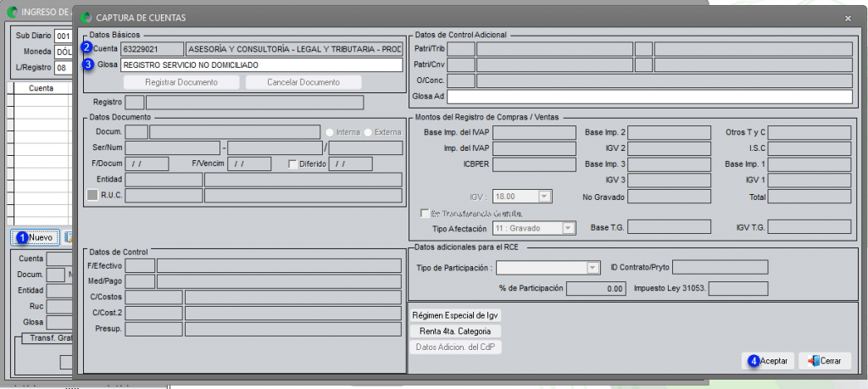Click the Base T.G. field
Viewport: 868px width, 389px height.
669,227
